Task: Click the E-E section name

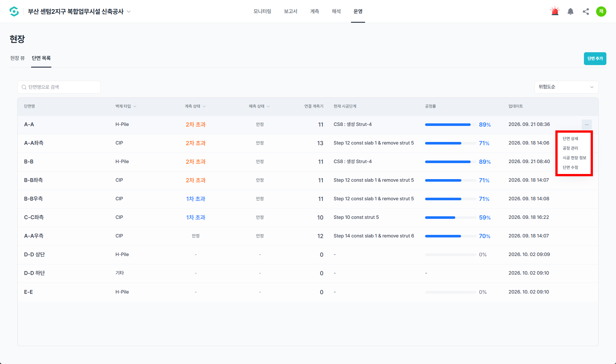Action: pyautogui.click(x=28, y=292)
